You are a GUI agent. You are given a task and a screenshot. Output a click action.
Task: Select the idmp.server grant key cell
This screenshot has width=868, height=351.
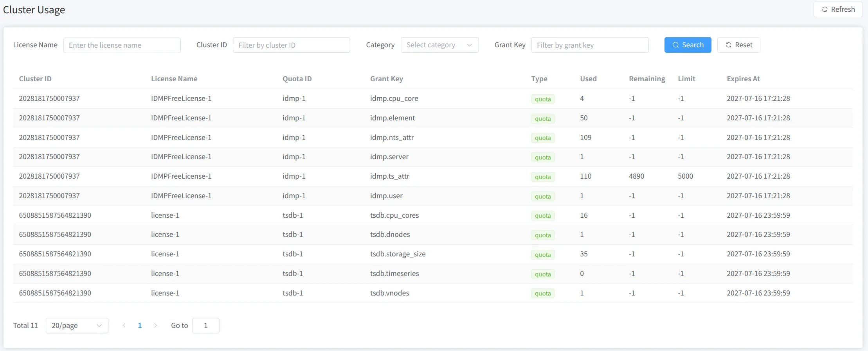coord(389,157)
